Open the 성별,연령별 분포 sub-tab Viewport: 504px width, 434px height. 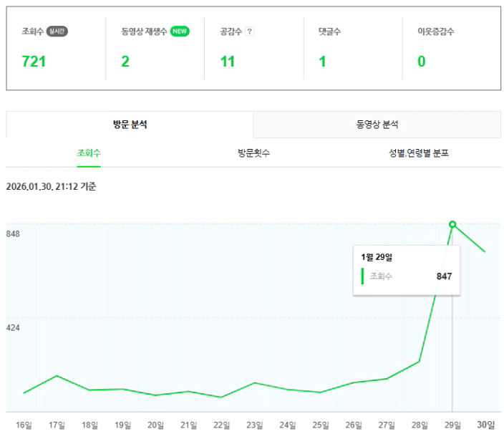[x=419, y=153]
